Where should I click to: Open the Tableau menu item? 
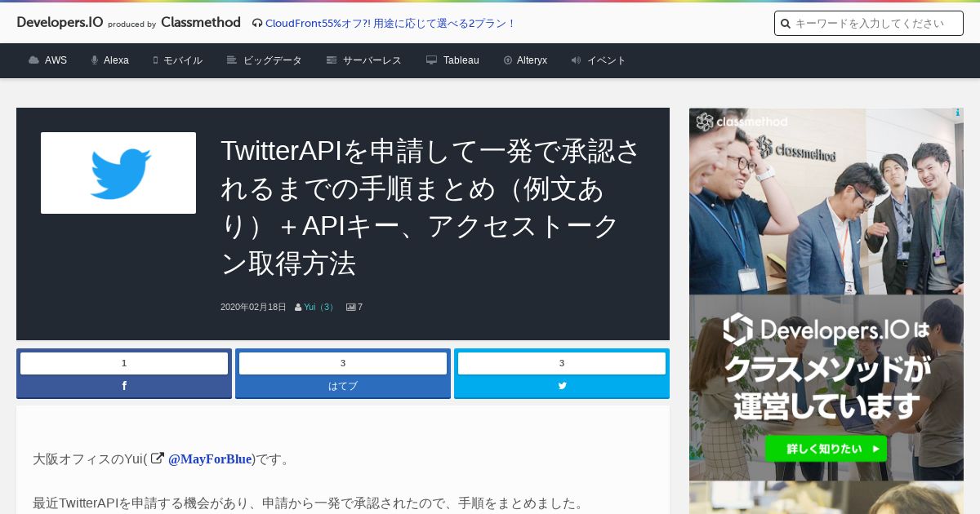pos(461,60)
